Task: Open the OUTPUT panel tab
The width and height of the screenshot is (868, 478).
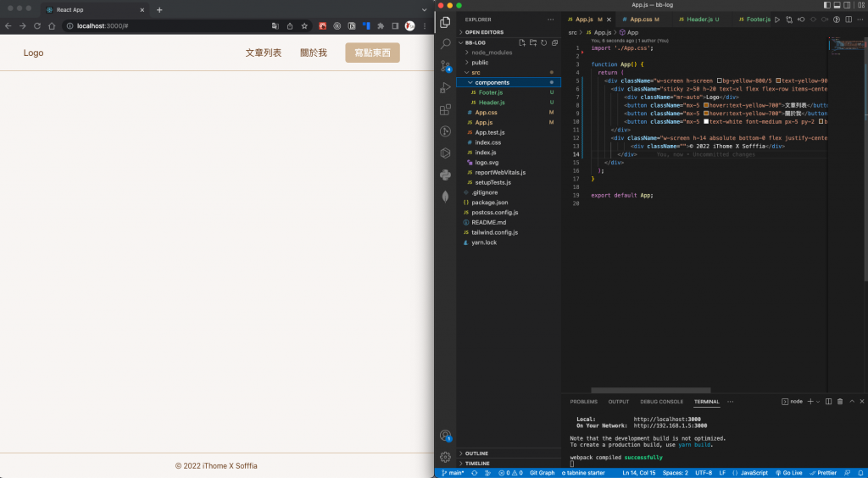Action: coord(618,402)
